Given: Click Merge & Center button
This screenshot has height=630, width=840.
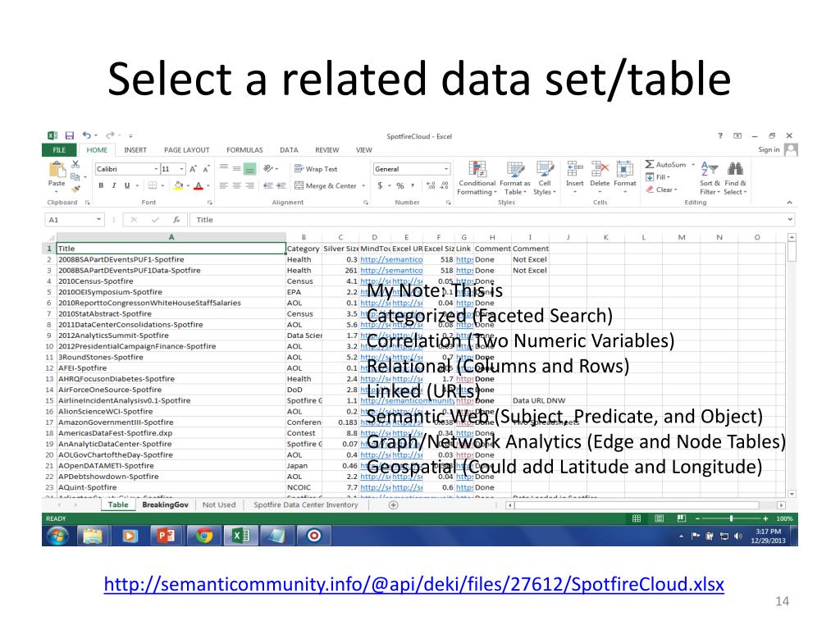Looking at the screenshot, I should click(x=326, y=185).
